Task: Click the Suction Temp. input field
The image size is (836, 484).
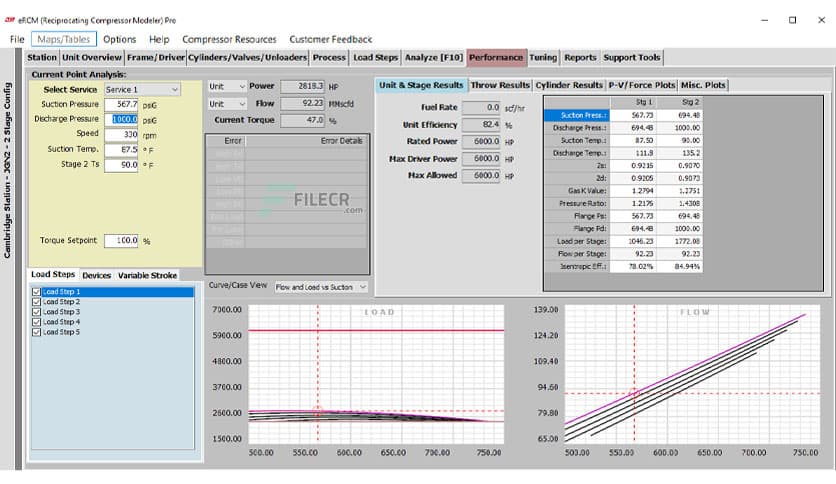Action: point(121,150)
